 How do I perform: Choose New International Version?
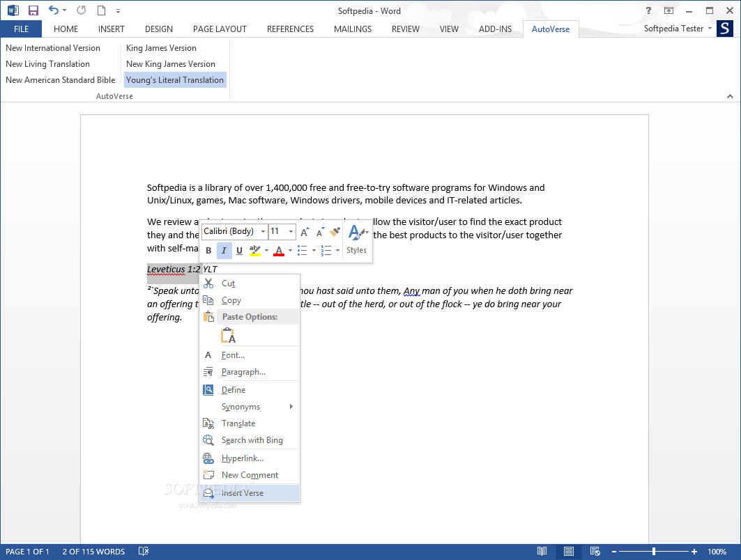point(53,47)
